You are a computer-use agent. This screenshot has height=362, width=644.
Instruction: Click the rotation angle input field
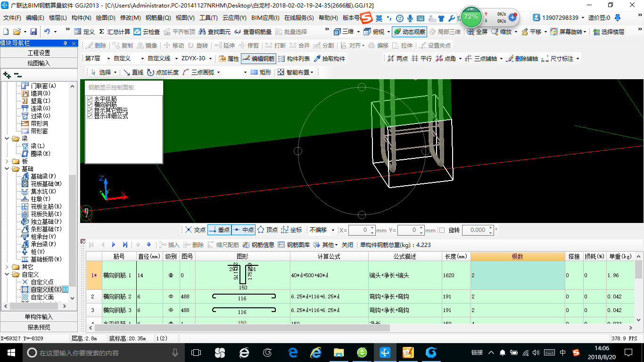[x=478, y=230]
